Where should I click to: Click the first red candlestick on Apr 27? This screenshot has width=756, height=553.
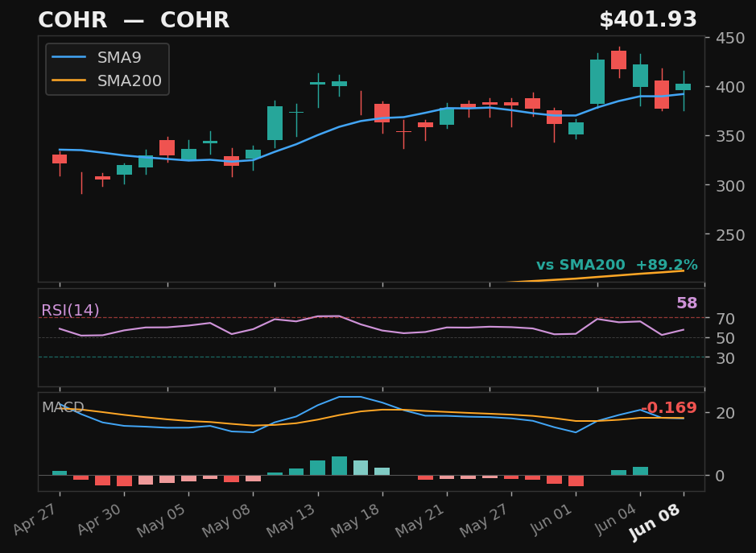60,159
